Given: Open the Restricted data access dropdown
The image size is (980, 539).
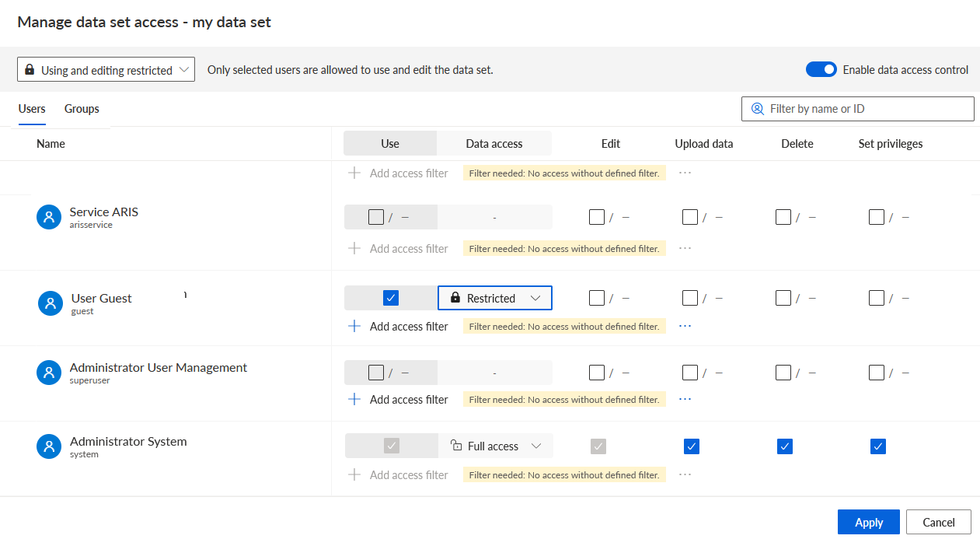Looking at the screenshot, I should (x=495, y=298).
